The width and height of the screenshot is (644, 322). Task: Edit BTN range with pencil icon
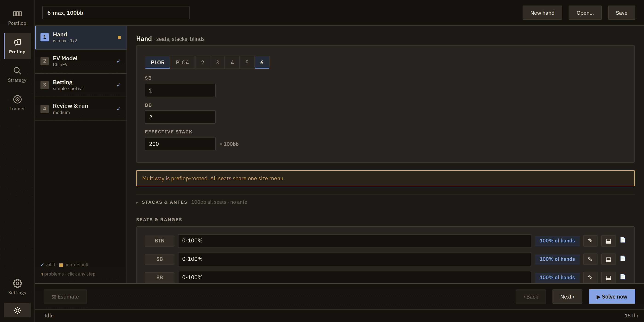coord(590,241)
